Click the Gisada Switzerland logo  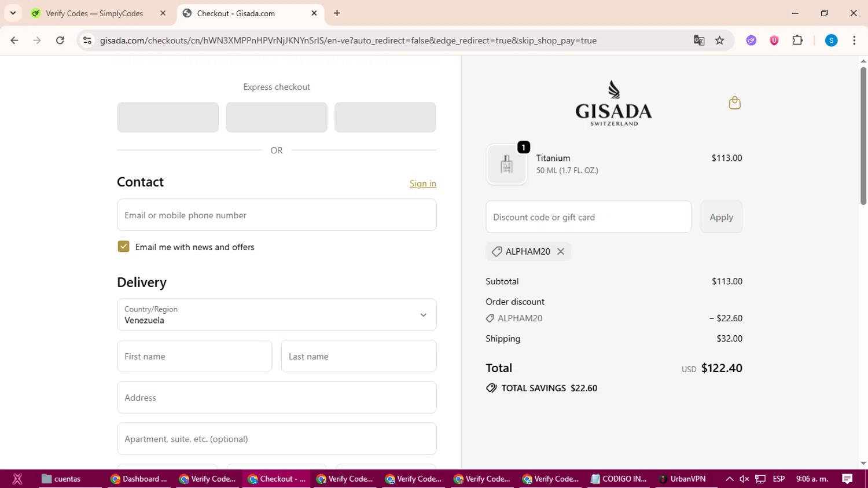614,103
